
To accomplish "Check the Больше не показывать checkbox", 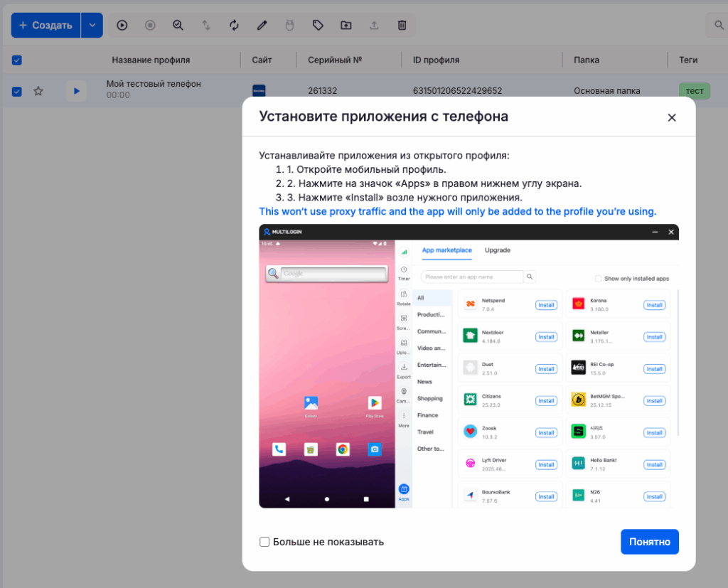I will [264, 542].
